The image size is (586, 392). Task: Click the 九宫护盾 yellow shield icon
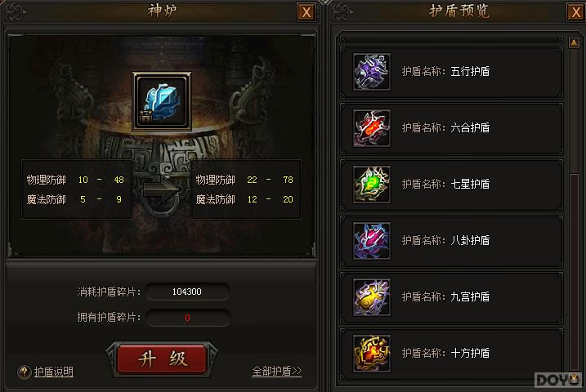tap(372, 297)
